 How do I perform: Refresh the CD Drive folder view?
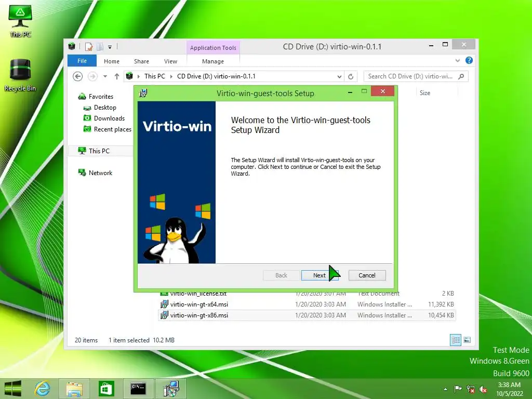[x=351, y=76]
